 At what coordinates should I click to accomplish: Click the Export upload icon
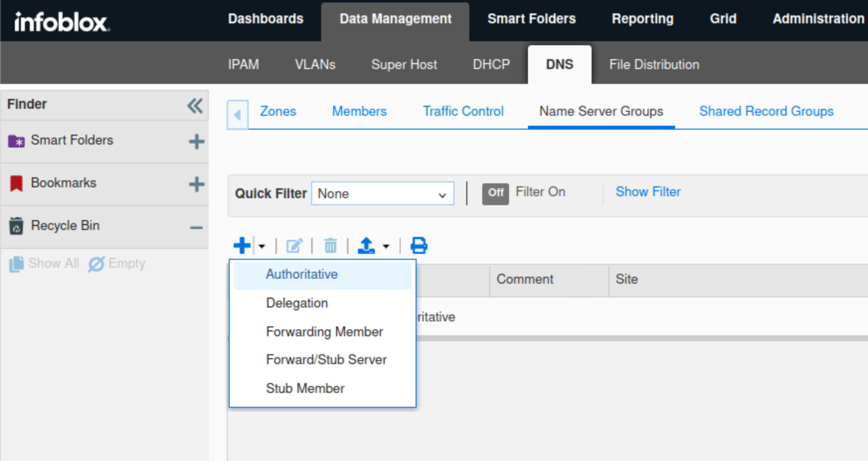point(366,245)
